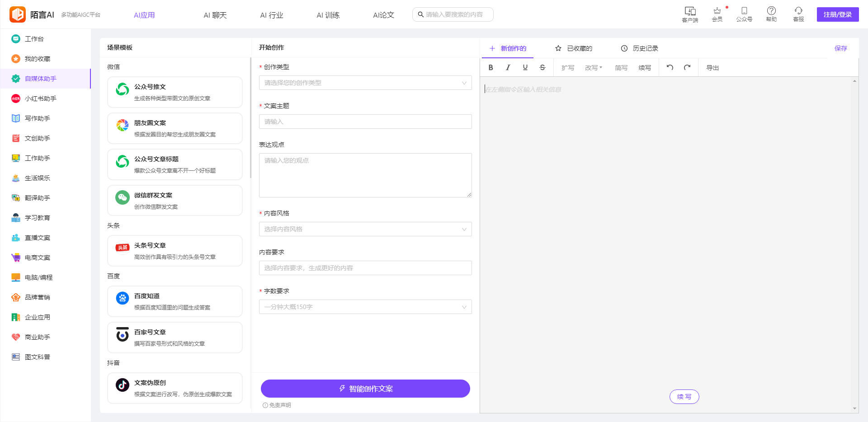
Task: Open the 新创作的 tab
Action: tap(508, 48)
